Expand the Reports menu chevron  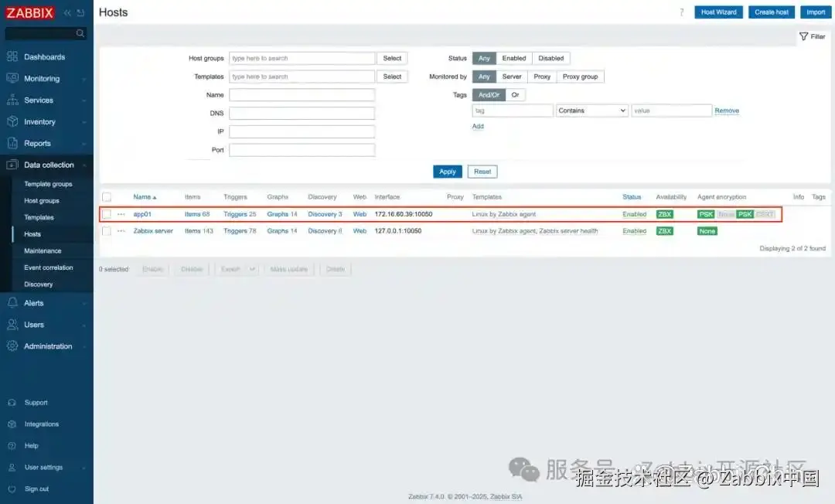click(84, 144)
